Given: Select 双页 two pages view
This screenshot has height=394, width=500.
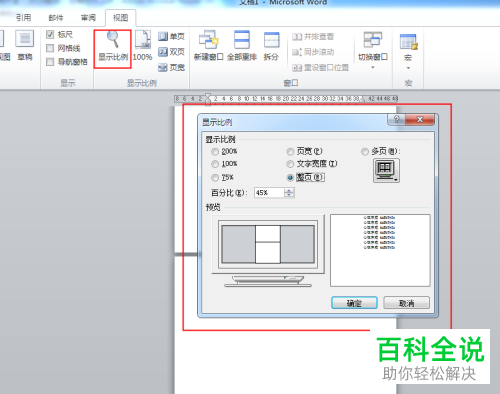Looking at the screenshot, I should [171, 52].
